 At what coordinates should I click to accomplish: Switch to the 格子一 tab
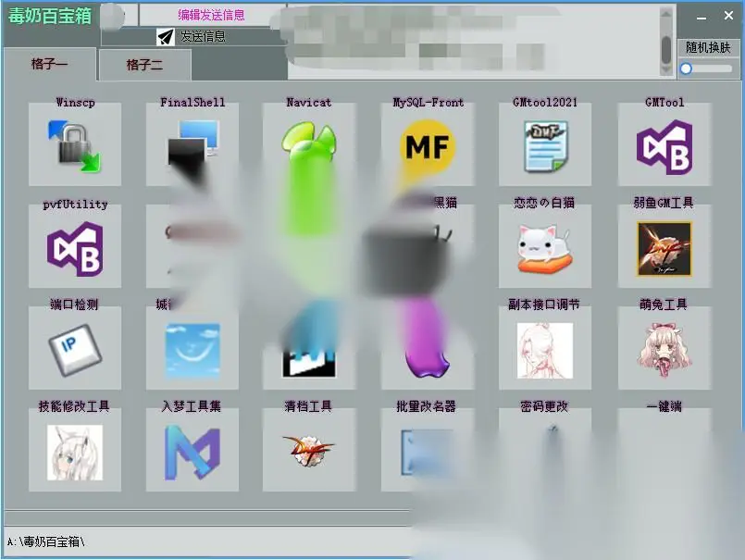tap(49, 64)
